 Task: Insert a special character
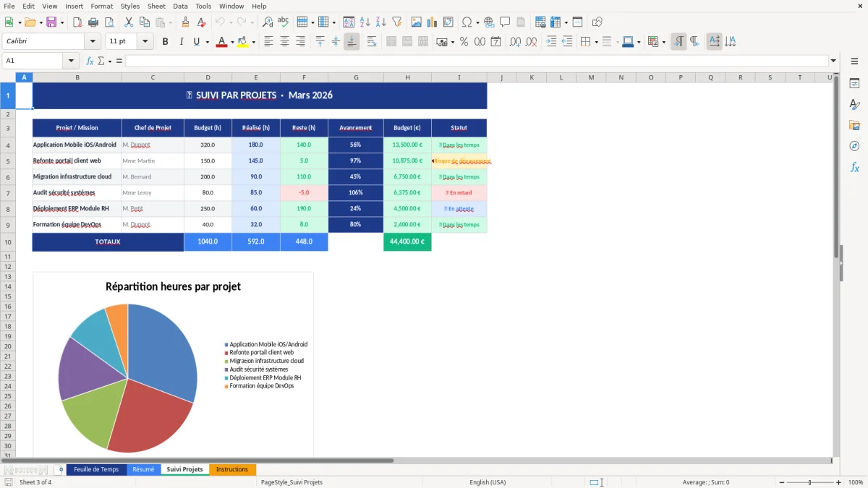pyautogui.click(x=467, y=22)
